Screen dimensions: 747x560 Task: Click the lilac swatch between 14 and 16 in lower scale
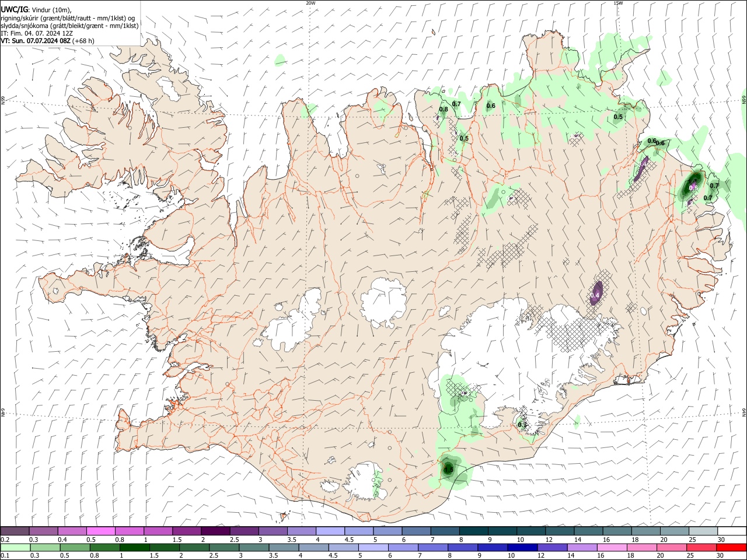point(582,547)
